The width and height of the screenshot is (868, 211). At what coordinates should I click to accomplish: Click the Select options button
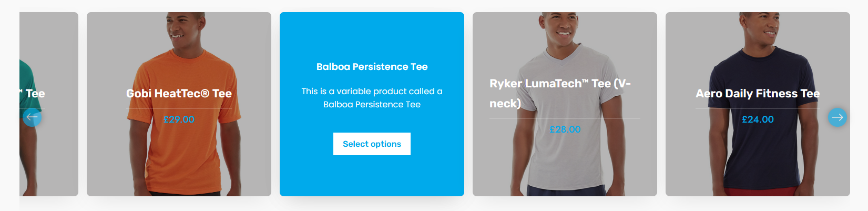(372, 144)
